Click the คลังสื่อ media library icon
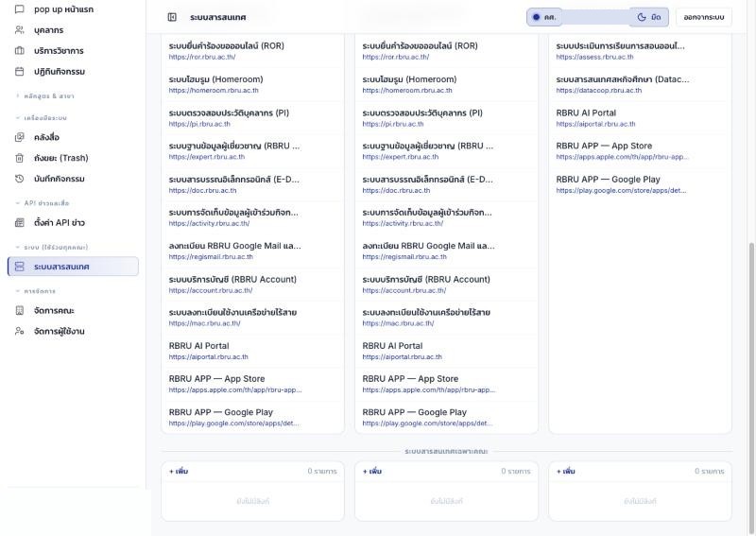The height and width of the screenshot is (536, 756). point(19,137)
